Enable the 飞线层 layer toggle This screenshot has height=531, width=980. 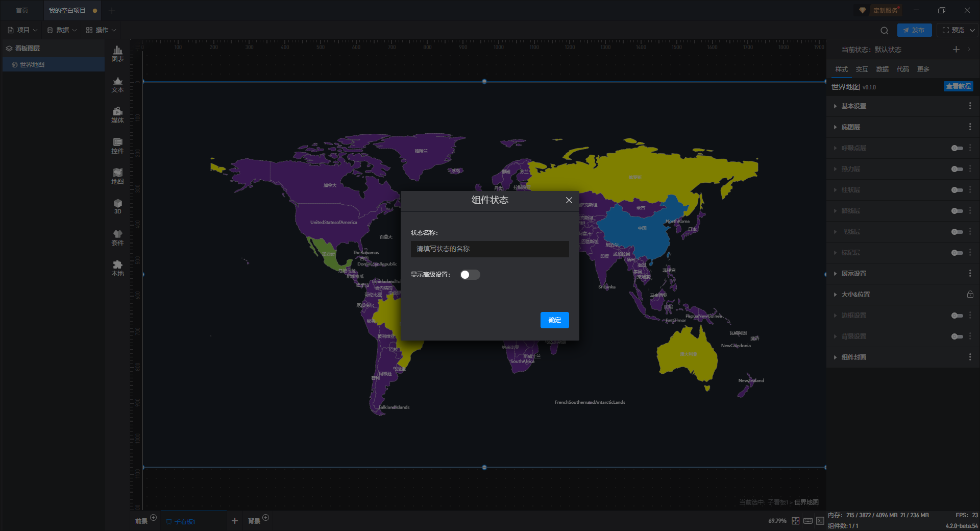[957, 232]
